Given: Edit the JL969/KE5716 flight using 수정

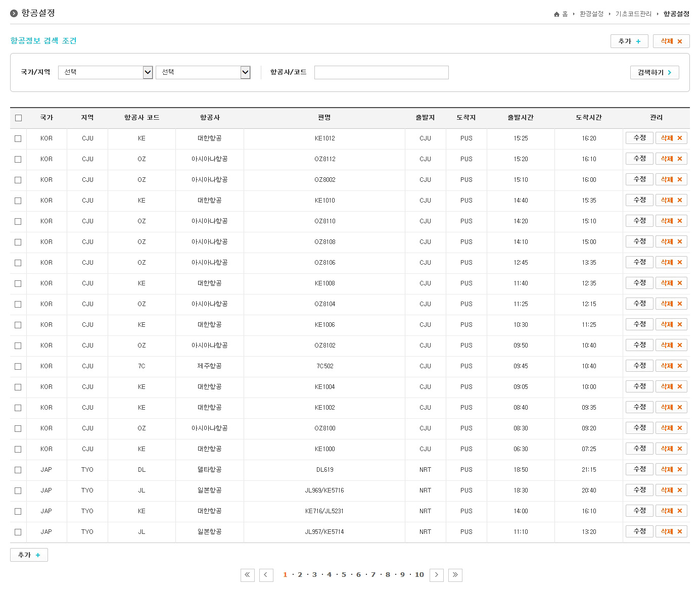Looking at the screenshot, I should 639,490.
